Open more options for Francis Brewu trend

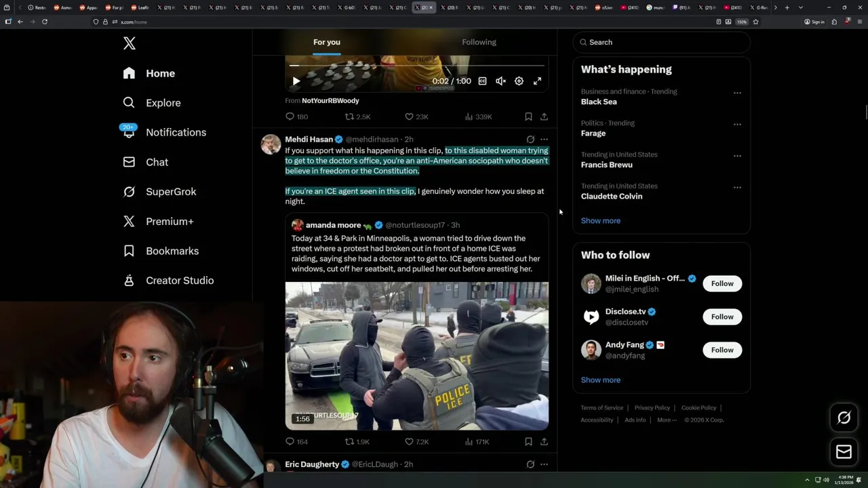pos(737,156)
